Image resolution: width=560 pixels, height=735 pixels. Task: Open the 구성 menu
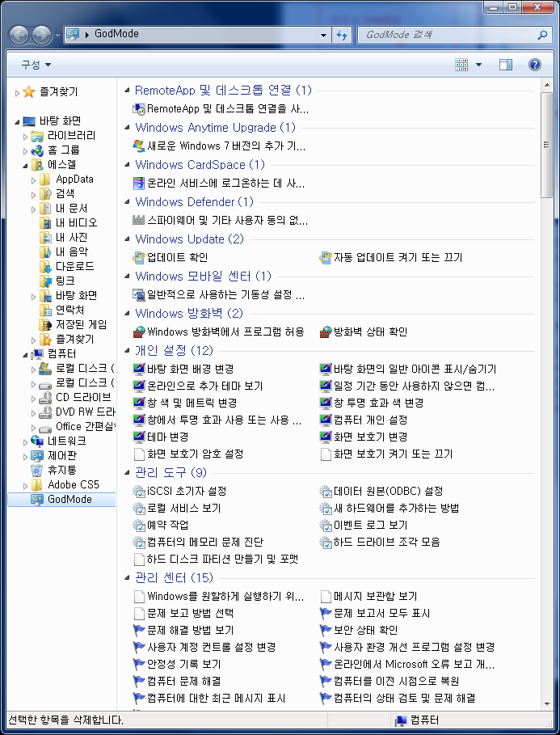coord(36,65)
